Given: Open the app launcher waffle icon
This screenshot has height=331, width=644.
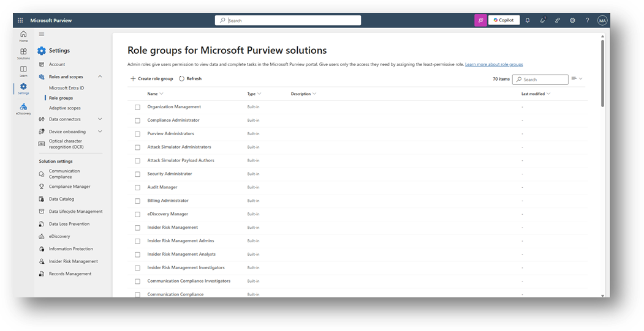Looking at the screenshot, I should coord(20,20).
